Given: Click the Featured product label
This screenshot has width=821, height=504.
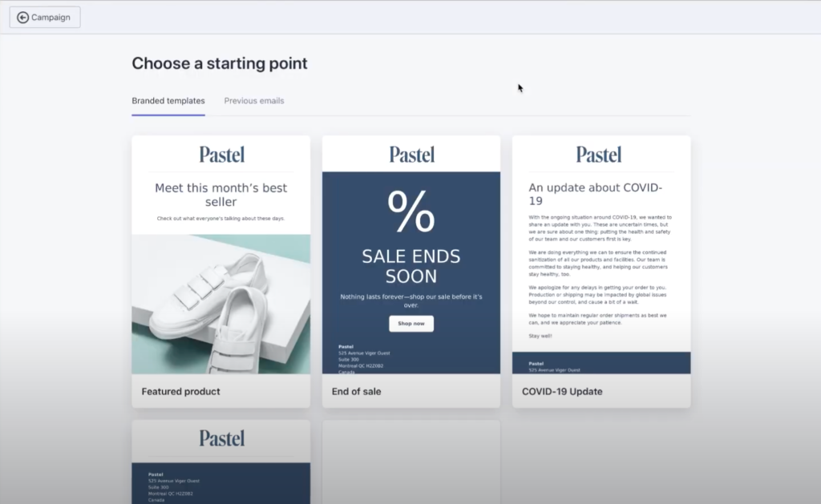Looking at the screenshot, I should click(180, 392).
